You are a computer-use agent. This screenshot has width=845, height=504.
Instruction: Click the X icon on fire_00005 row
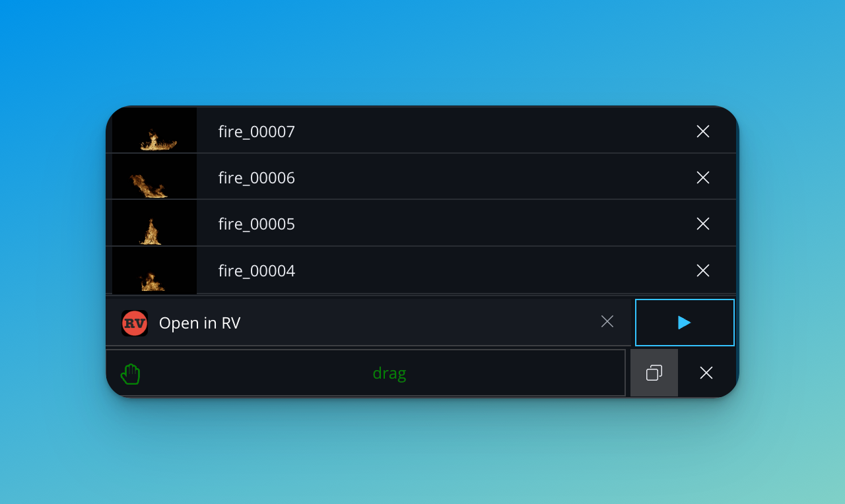702,224
